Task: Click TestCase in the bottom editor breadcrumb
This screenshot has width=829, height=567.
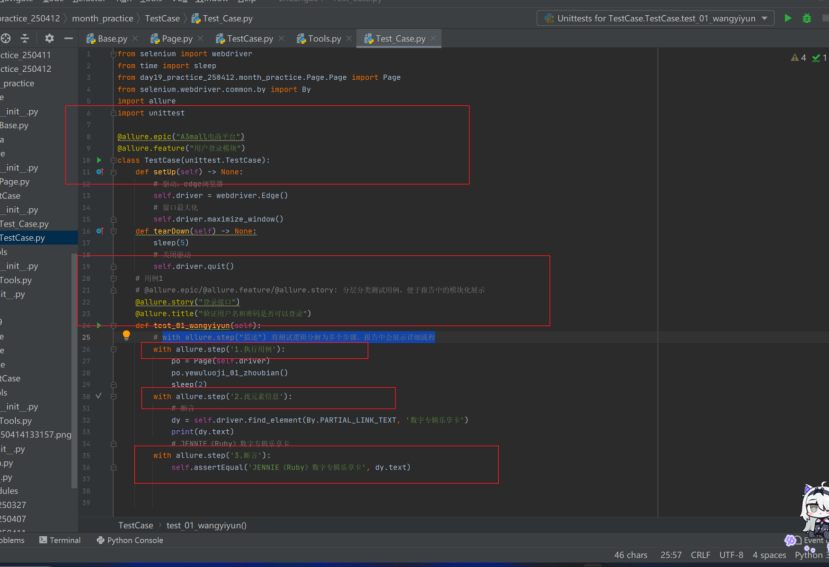Action: click(135, 525)
